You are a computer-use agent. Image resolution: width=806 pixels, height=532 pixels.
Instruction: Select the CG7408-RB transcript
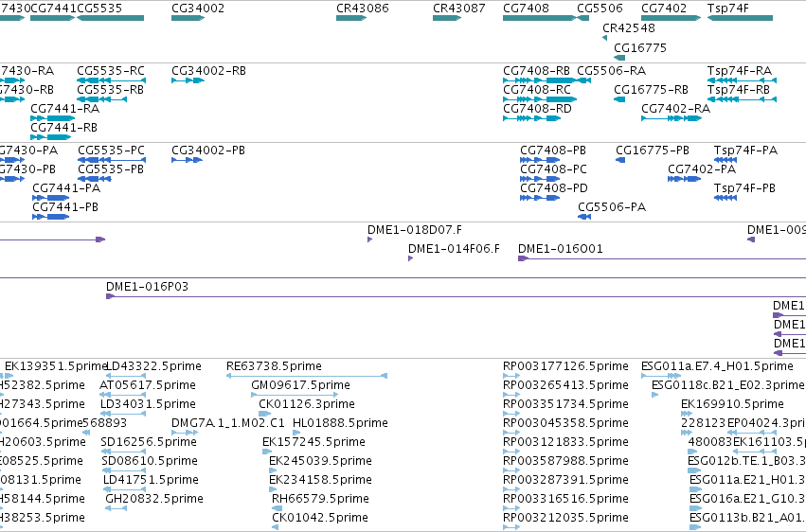[539, 80]
